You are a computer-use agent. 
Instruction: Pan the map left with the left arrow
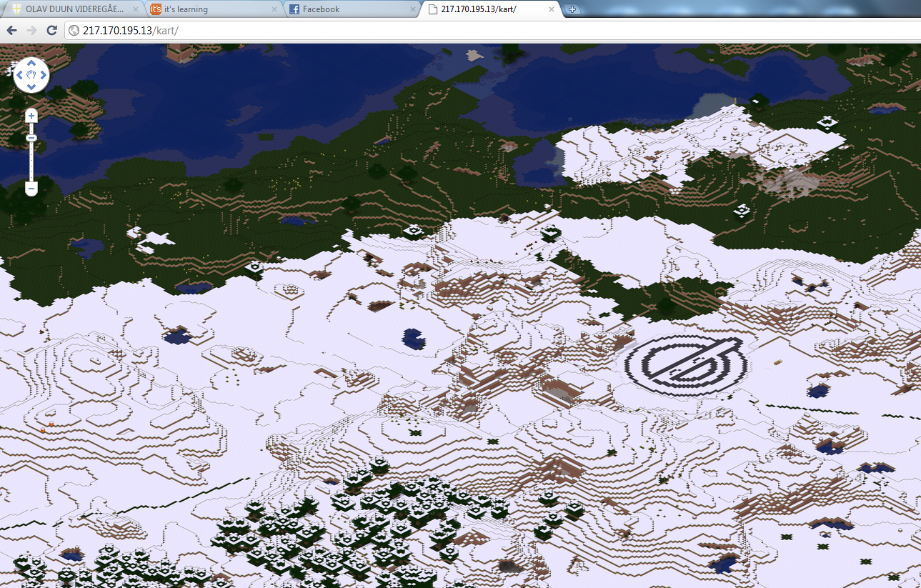(19, 74)
